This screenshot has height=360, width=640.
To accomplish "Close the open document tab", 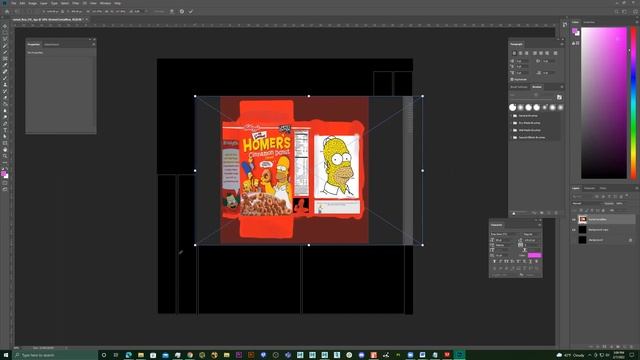I will pyautogui.click(x=87, y=19).
